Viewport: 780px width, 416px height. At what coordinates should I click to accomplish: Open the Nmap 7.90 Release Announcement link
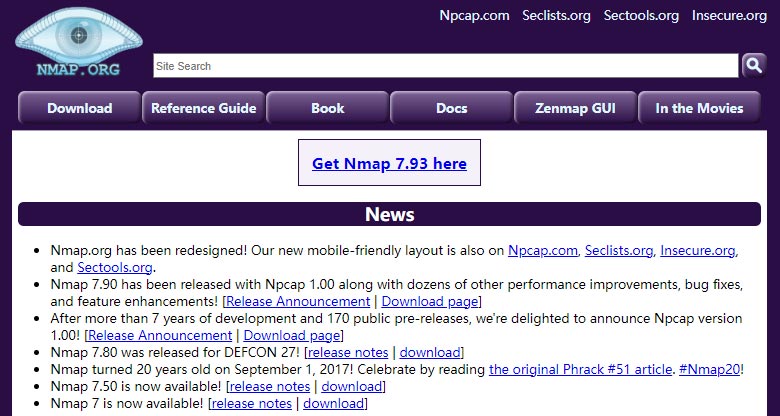click(298, 302)
